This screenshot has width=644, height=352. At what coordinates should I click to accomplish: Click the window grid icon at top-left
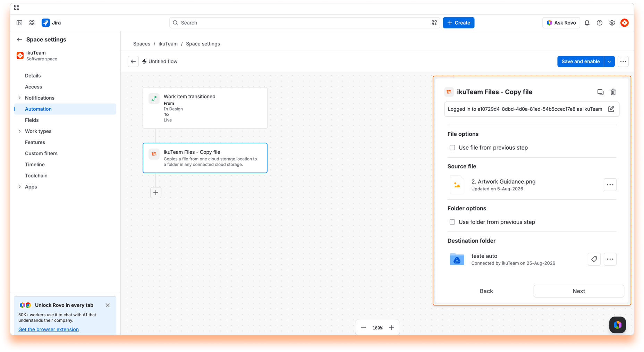17,7
